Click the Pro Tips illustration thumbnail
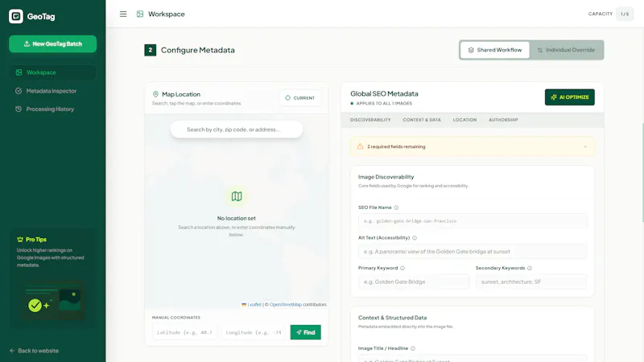The image size is (644, 362). coord(53,300)
